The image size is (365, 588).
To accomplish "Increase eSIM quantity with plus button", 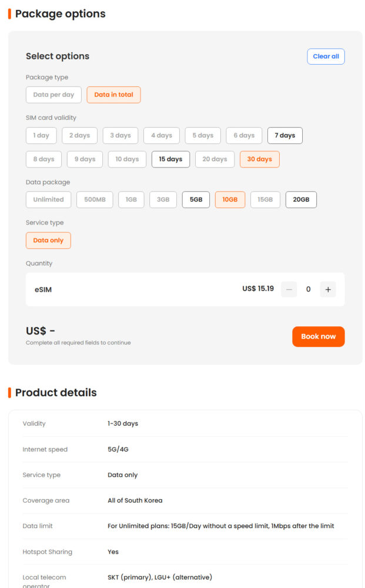I will (327, 289).
